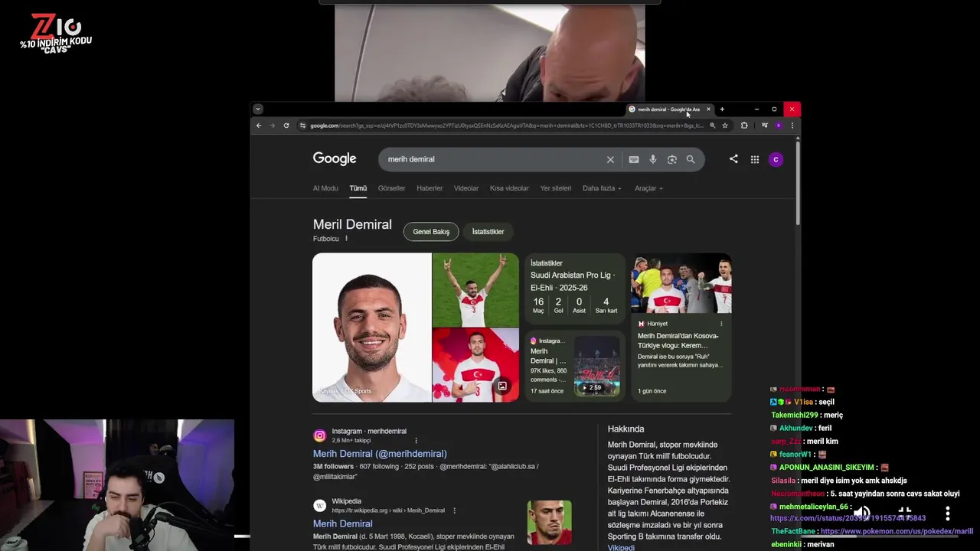View site information in the address bar

pos(303,126)
